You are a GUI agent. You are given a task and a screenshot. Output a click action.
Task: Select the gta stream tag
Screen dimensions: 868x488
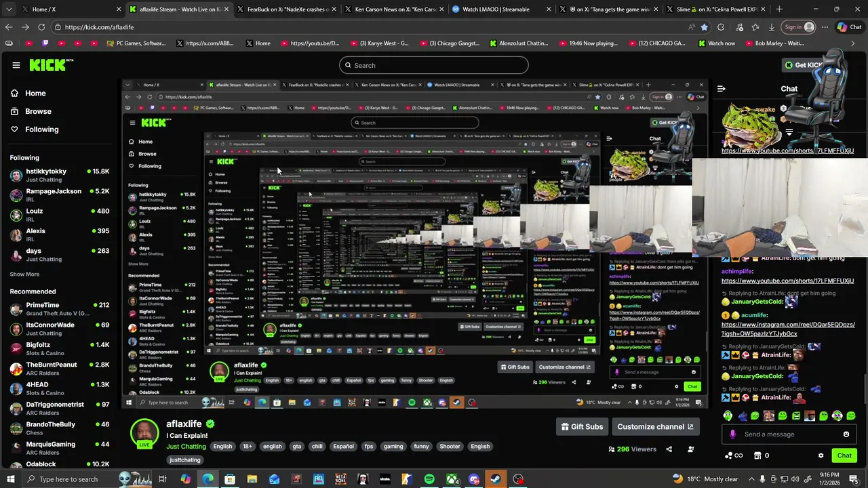pyautogui.click(x=296, y=447)
